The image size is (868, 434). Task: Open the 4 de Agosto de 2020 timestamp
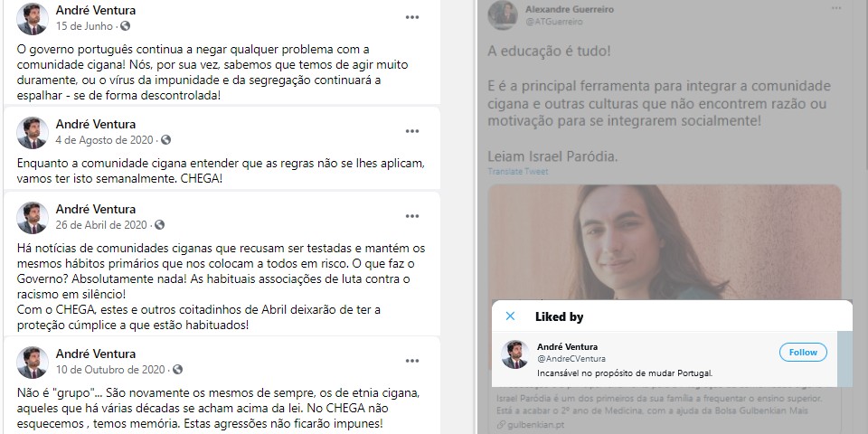click(104, 140)
